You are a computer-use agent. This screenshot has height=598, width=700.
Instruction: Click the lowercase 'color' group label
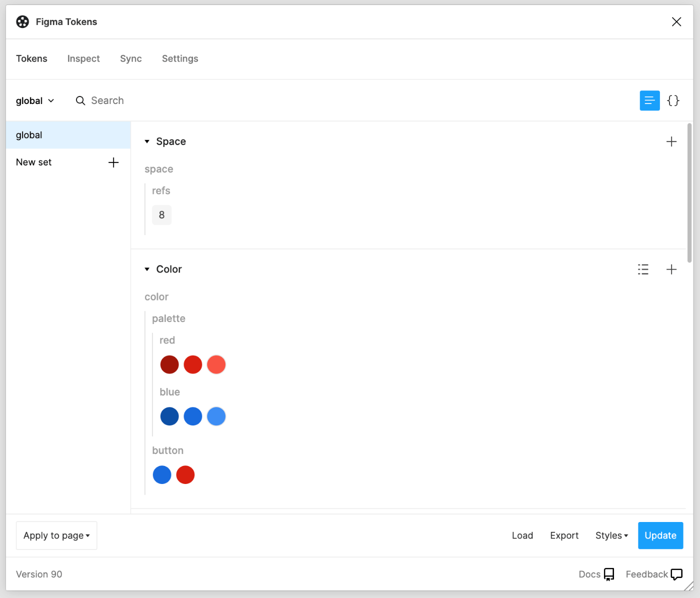pyautogui.click(x=156, y=297)
